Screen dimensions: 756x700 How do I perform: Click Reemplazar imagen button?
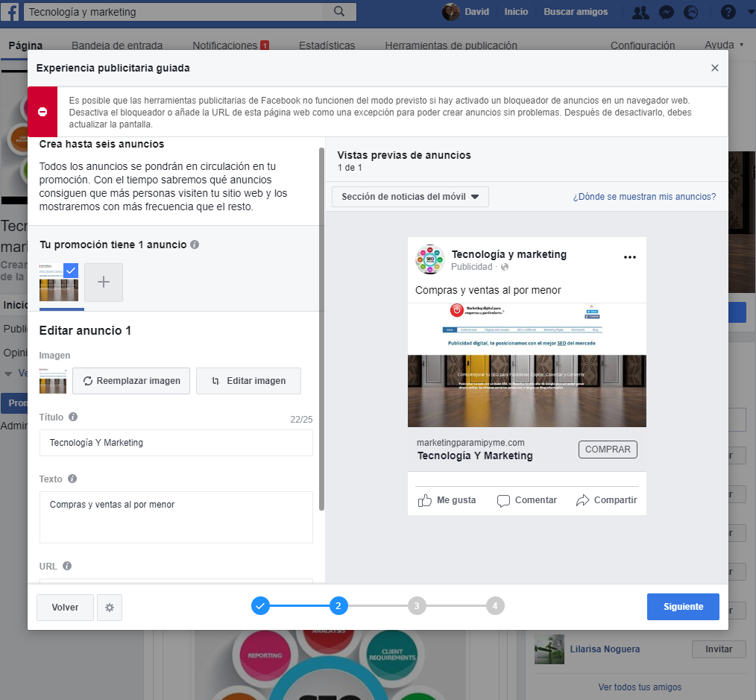[131, 381]
